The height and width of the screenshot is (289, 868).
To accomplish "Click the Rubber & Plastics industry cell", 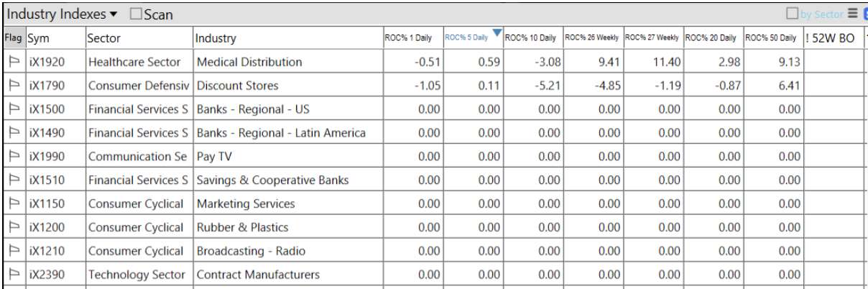I will (x=242, y=228).
